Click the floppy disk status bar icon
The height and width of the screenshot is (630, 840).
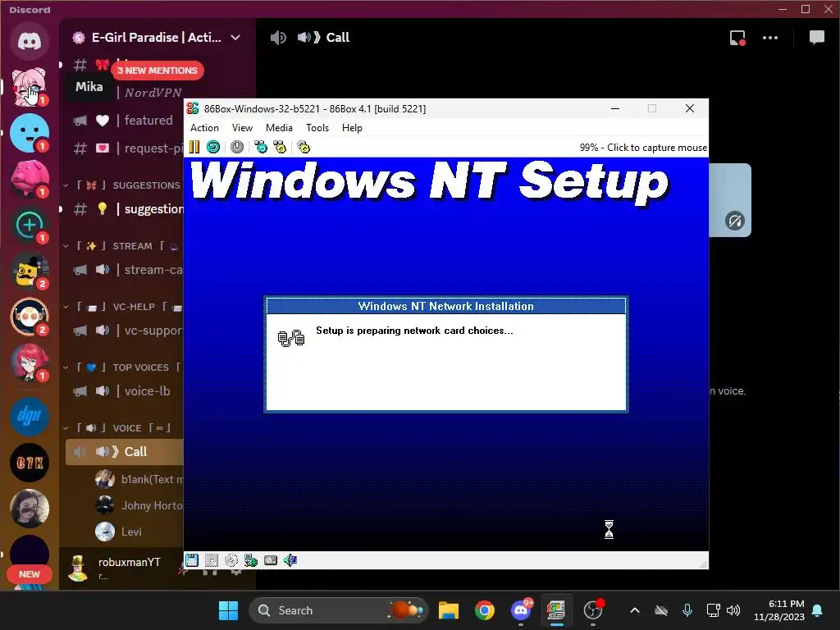coord(192,560)
